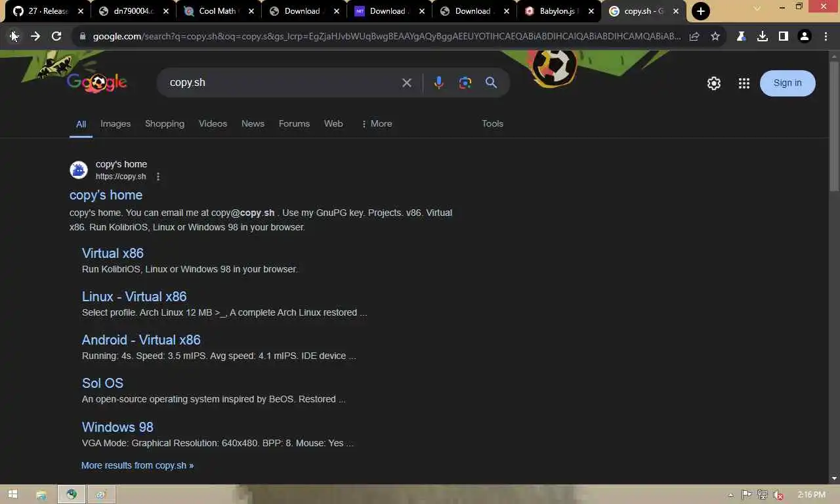The height and width of the screenshot is (504, 840).
Task: Switch to Shopping results
Action: point(165,123)
